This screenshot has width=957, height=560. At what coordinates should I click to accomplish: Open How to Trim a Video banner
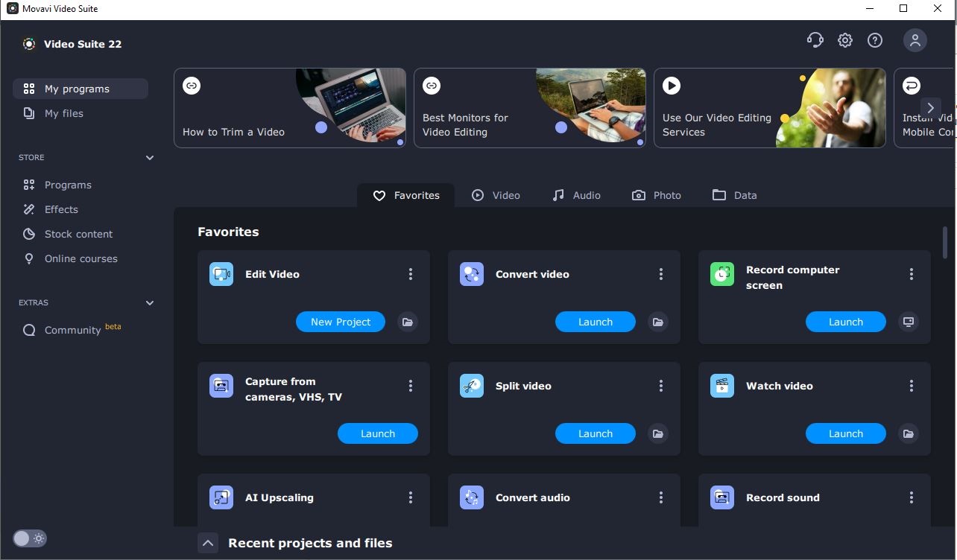[x=290, y=108]
